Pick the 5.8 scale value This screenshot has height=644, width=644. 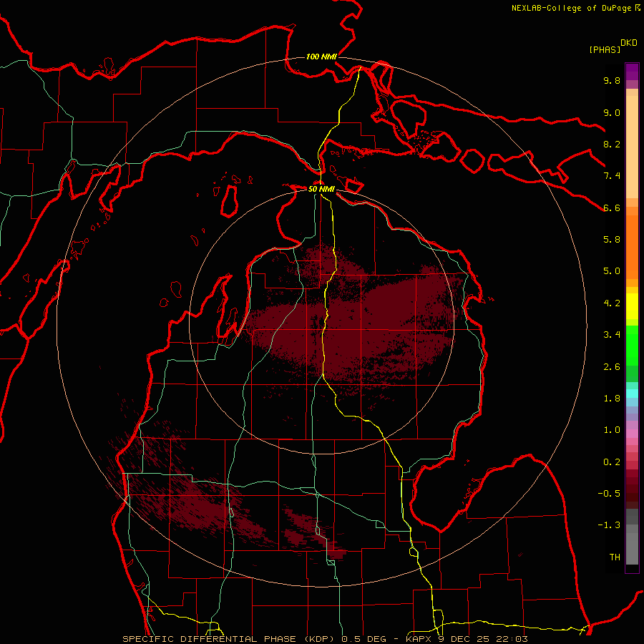coord(612,240)
